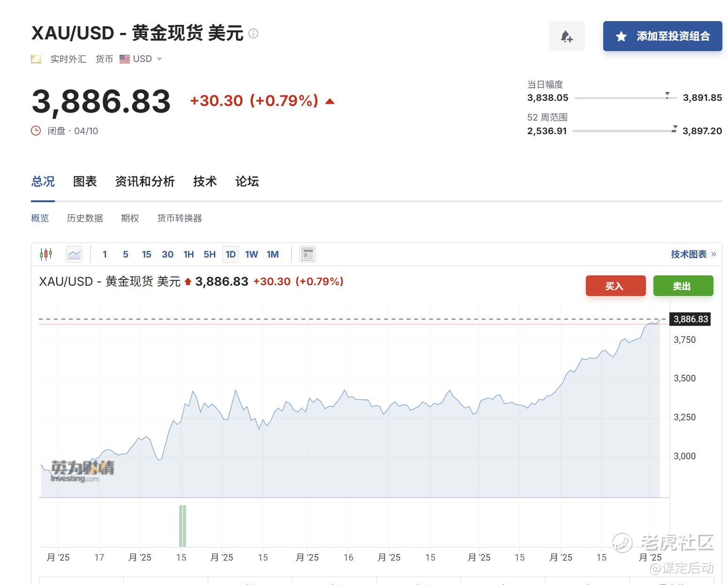Click the 52 周范围 range slider bar
Viewport: 728px width, 585px height.
(x=624, y=131)
